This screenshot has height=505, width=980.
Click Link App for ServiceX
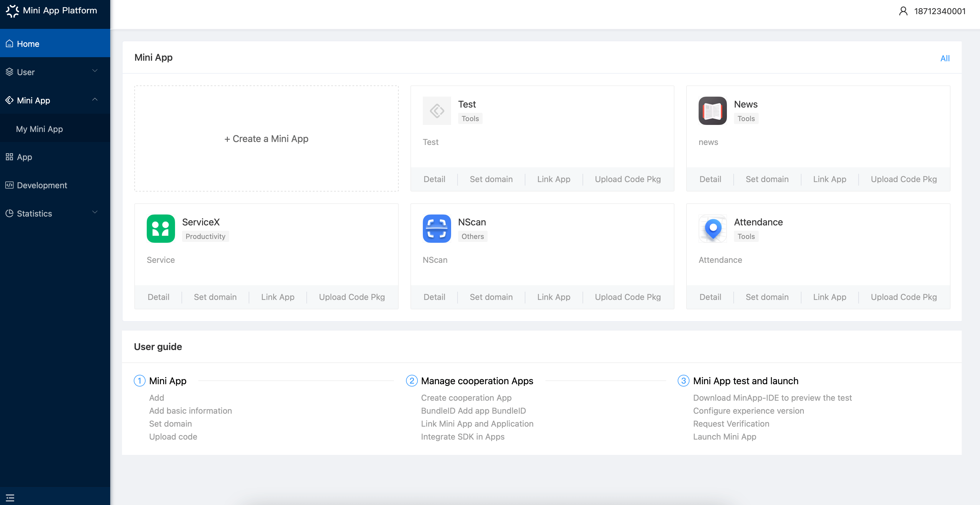278,297
